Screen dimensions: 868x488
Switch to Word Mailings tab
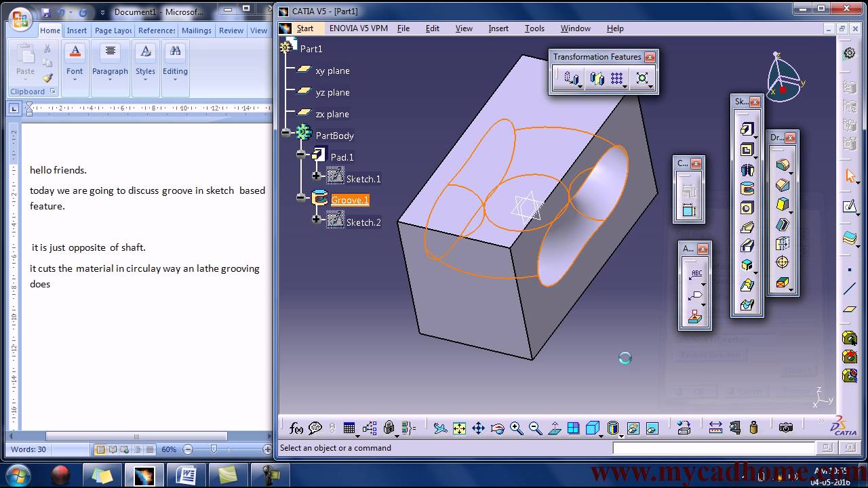point(197,30)
